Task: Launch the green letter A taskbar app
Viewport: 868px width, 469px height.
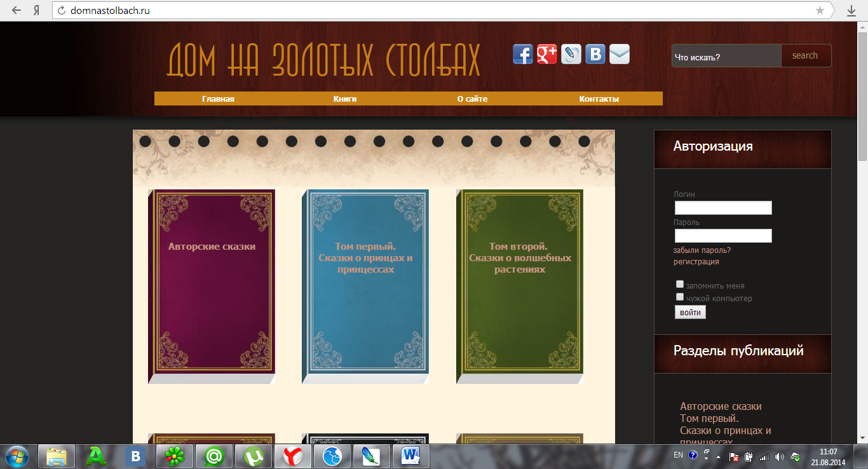Action: coord(96,456)
